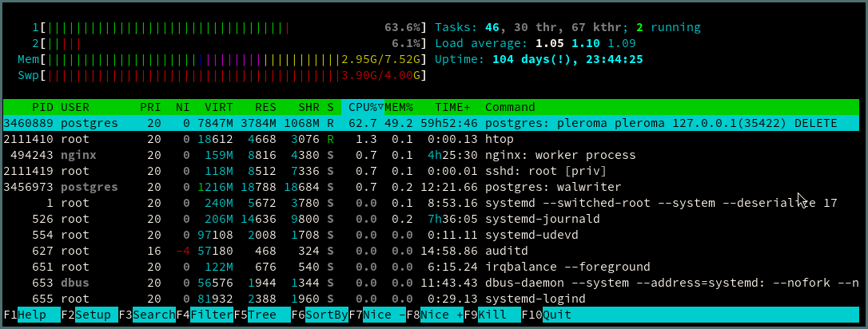This screenshot has height=329, width=868.
Task: Sort processes by the CPU% column header
Action: [x=362, y=107]
